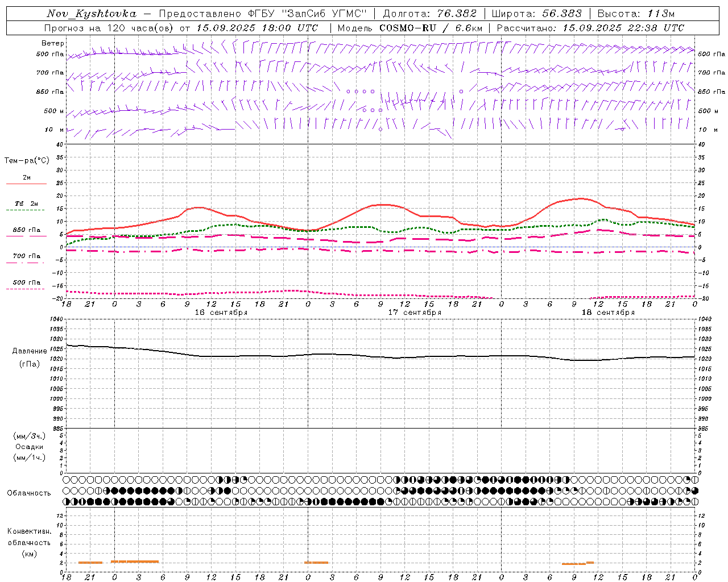Click the computed time "Рассчитано: 15.09.2025 22:38 UTC"
This screenshot has height=582, width=728.
point(590,28)
